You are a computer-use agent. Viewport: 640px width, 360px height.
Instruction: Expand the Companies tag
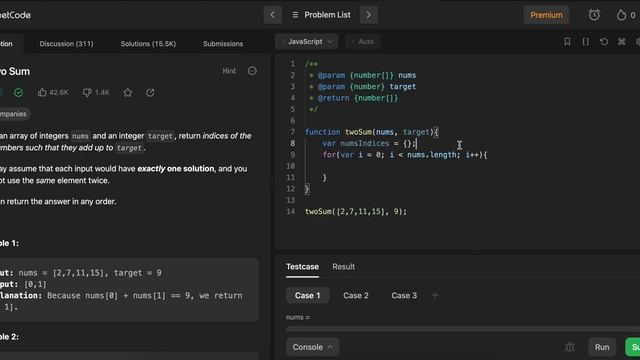(14, 114)
